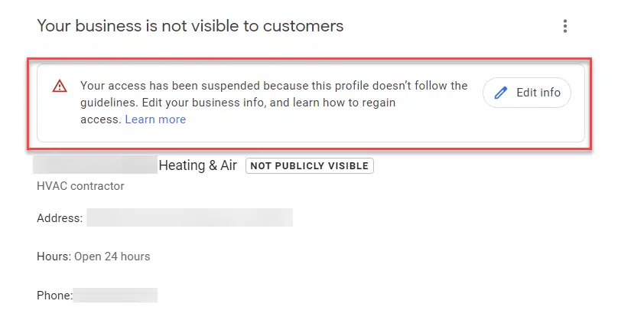The image size is (644, 317).
Task: Click the Heating & Air business name
Action: pos(197,165)
